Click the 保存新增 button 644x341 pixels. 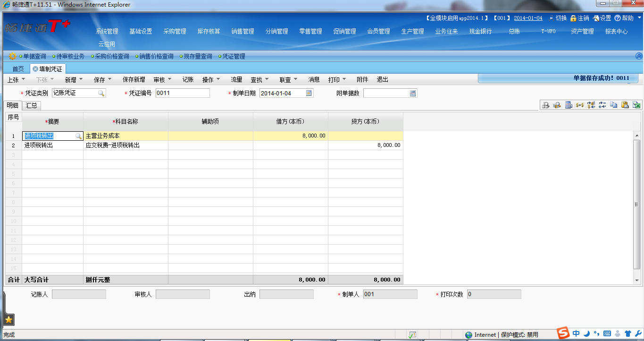pos(134,79)
